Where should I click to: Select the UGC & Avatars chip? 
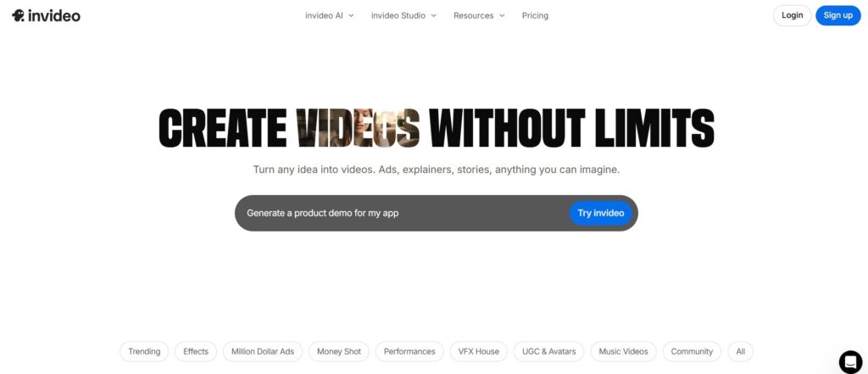tap(548, 351)
